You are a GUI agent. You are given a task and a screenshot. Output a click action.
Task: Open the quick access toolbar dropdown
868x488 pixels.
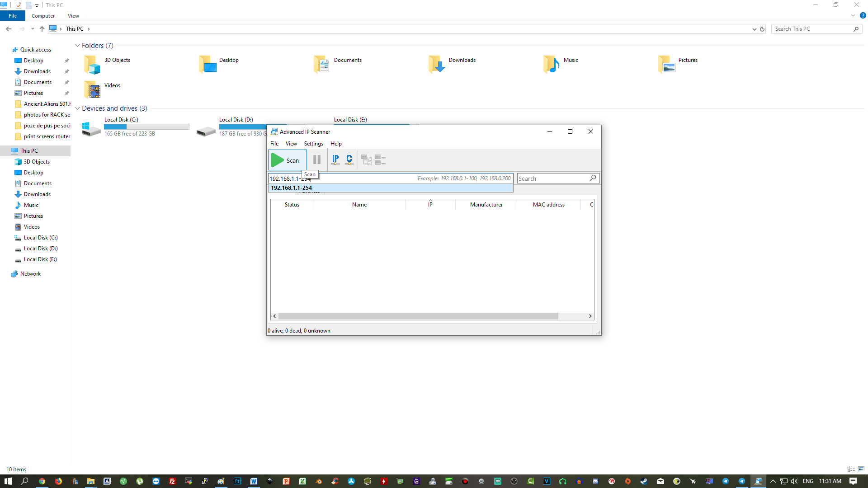click(x=37, y=5)
